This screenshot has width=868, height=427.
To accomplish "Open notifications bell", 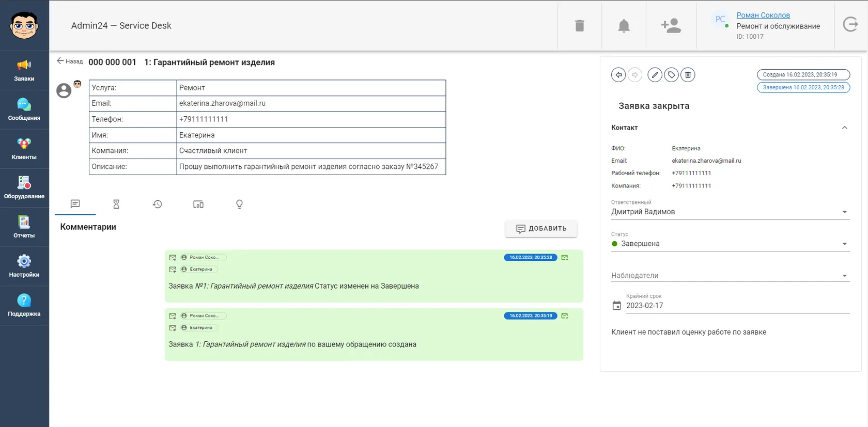I will tap(624, 25).
